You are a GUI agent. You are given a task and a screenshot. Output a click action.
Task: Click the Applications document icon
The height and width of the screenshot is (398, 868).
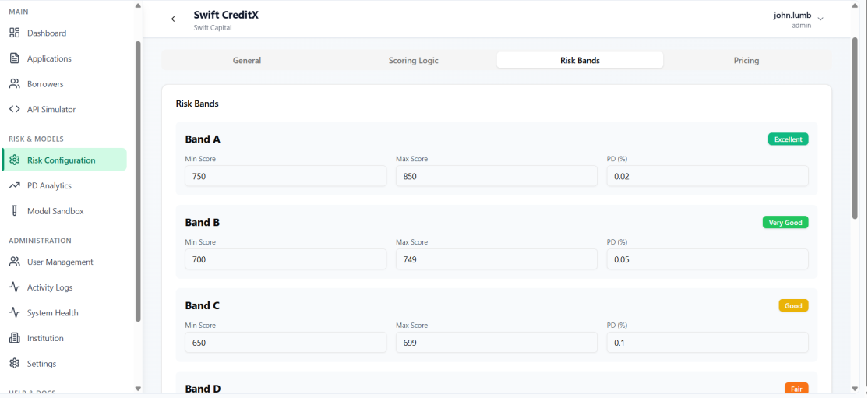pos(14,58)
